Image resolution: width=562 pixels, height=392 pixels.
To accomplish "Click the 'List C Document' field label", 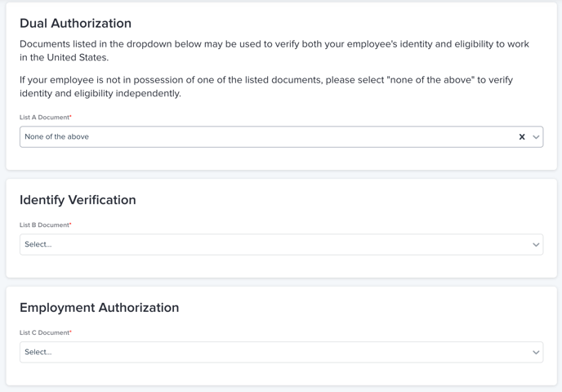I will point(44,333).
